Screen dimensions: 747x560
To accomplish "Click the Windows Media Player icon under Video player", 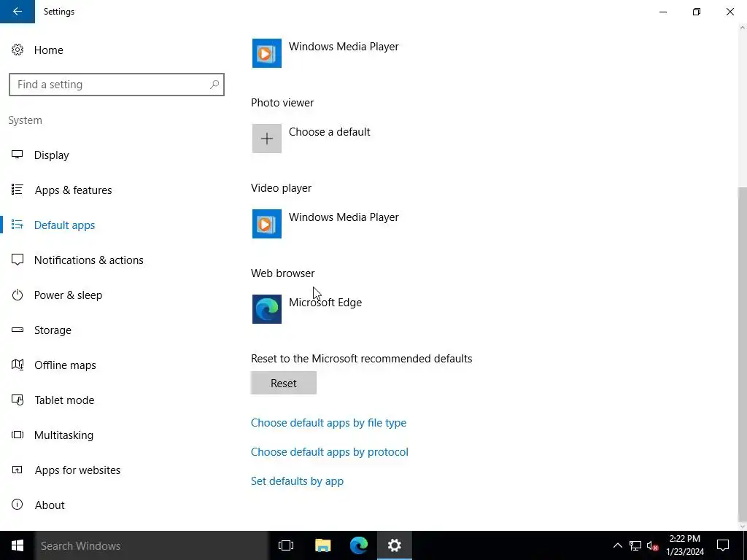I will tap(267, 224).
